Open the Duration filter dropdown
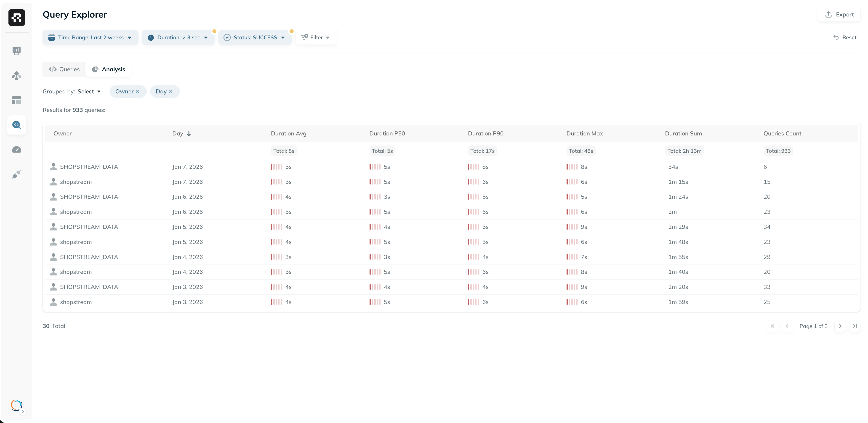868x423 pixels. tap(178, 37)
